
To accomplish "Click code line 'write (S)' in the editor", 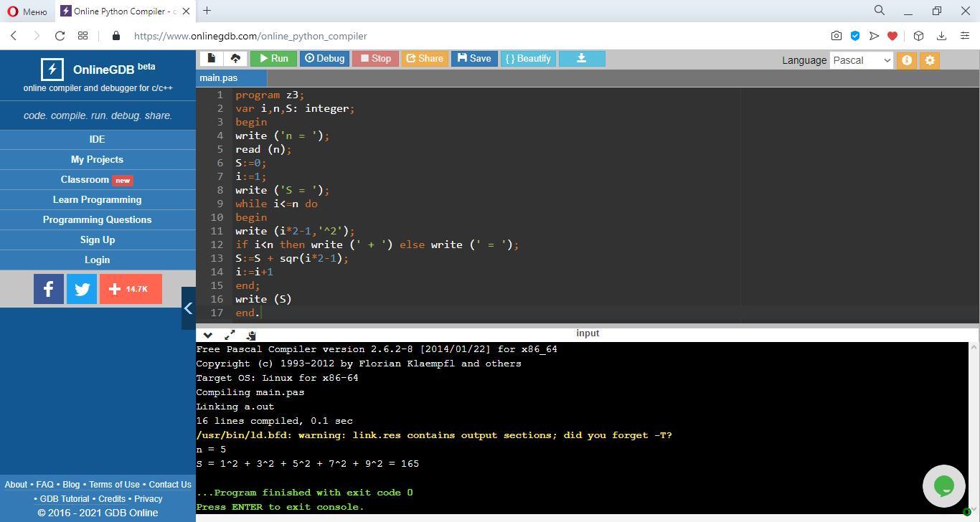I will (263, 299).
